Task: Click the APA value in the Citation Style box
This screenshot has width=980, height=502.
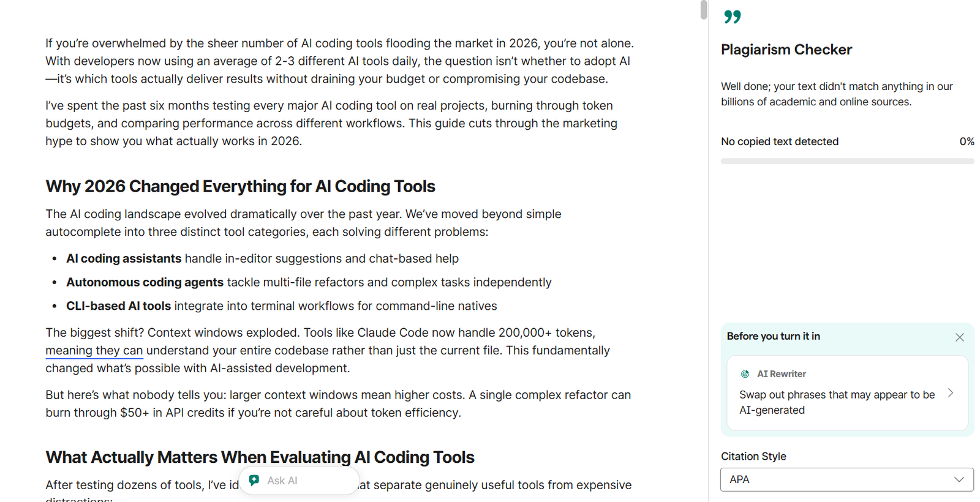Action: point(740,479)
